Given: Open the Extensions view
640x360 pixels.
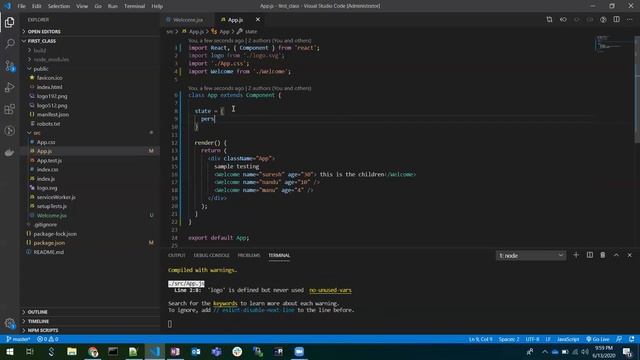Looking at the screenshot, I should 9,109.
